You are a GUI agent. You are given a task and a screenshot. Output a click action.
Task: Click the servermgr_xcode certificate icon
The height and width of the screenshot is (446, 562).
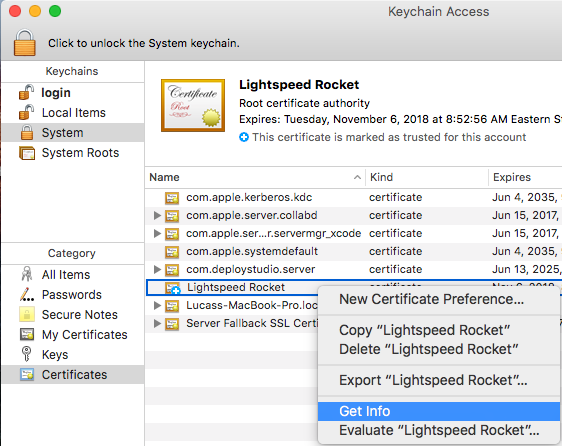(x=172, y=234)
